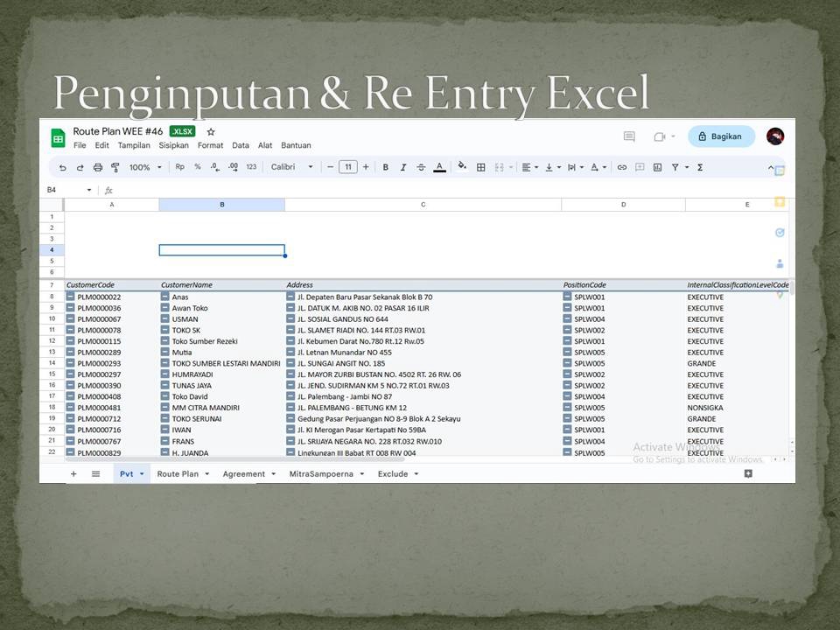The width and height of the screenshot is (840, 630).
Task: Decrease decimal places icon
Action: point(215,167)
